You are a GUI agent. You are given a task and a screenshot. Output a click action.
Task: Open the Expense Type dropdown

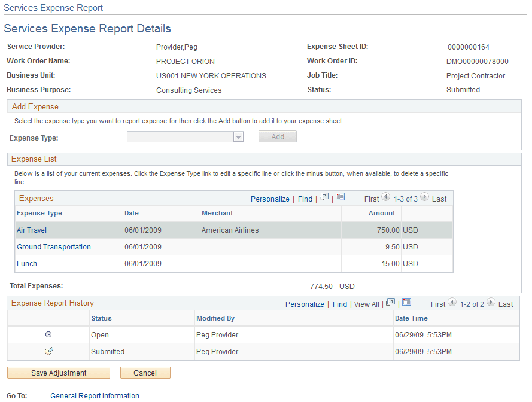click(x=238, y=136)
